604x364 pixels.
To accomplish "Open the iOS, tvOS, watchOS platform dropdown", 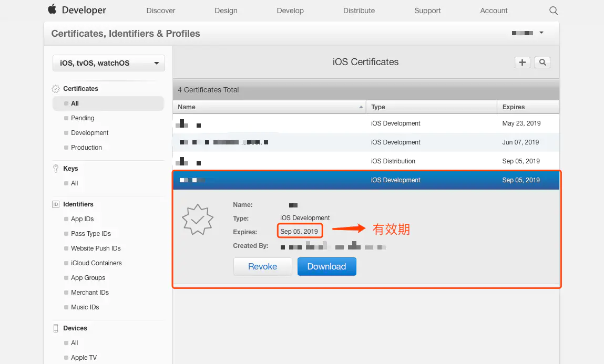I will coord(109,63).
